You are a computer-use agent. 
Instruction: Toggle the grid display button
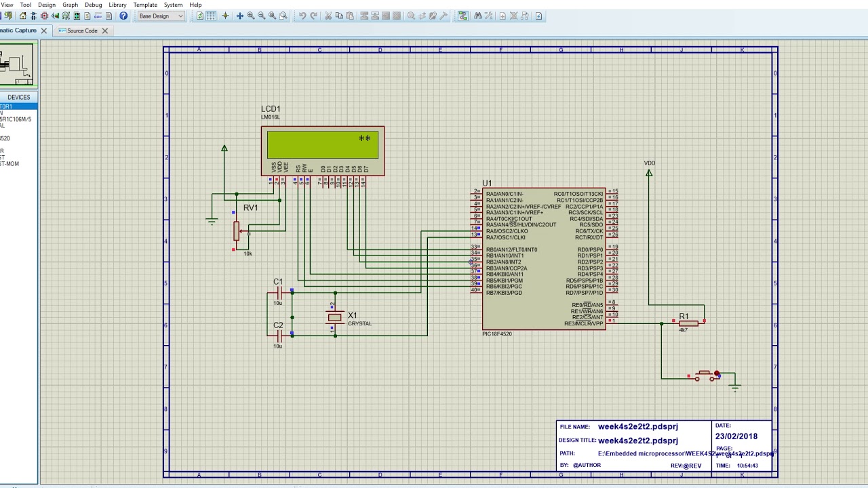point(211,16)
